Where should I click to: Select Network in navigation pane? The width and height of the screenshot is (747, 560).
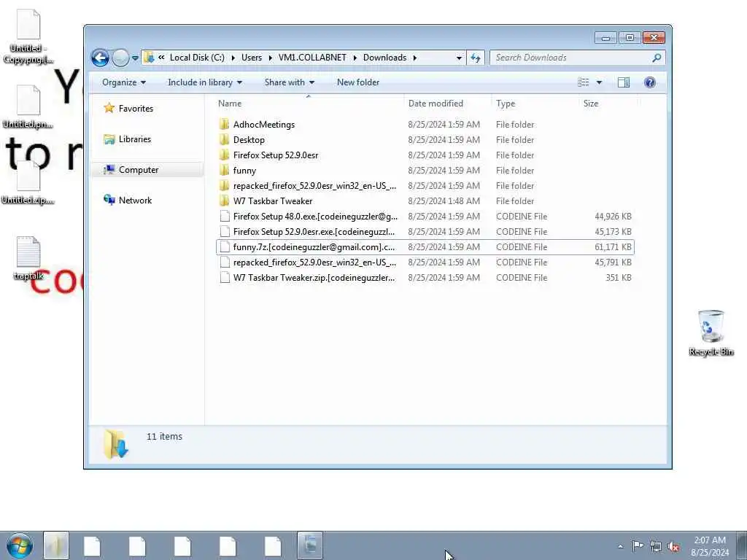[135, 201]
